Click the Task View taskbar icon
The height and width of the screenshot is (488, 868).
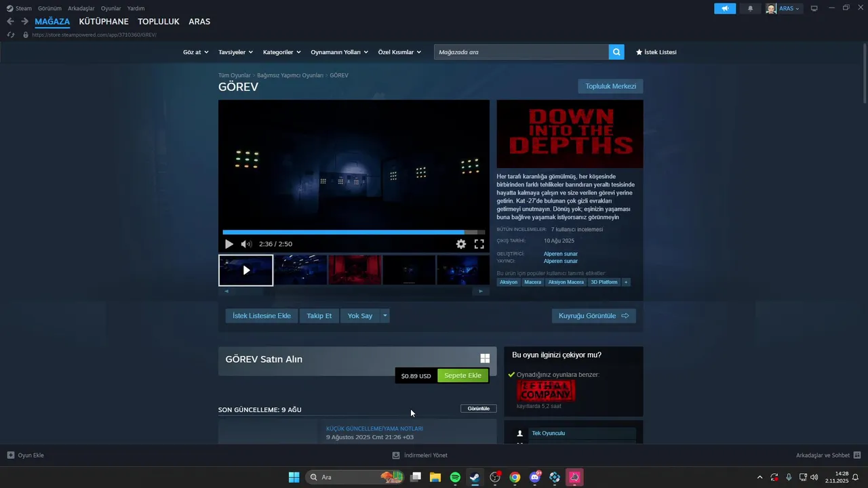pos(416,477)
